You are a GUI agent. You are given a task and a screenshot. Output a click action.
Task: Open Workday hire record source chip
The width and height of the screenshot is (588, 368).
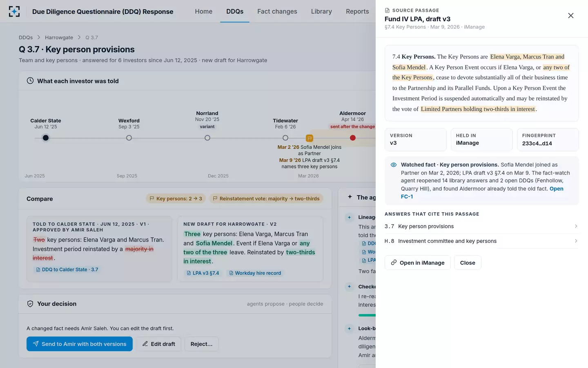click(x=255, y=273)
